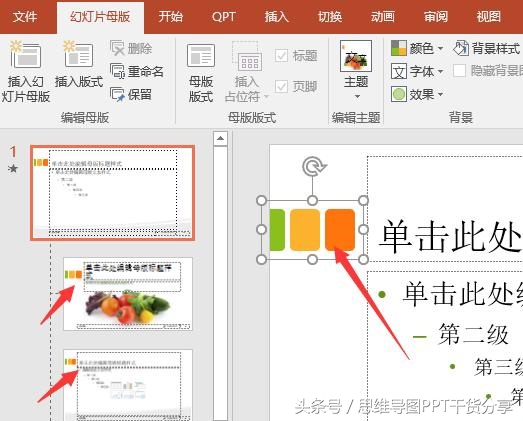Image resolution: width=523 pixels, height=421 pixels.
Task: Click the Colors (颜色) icon
Action: click(399, 48)
